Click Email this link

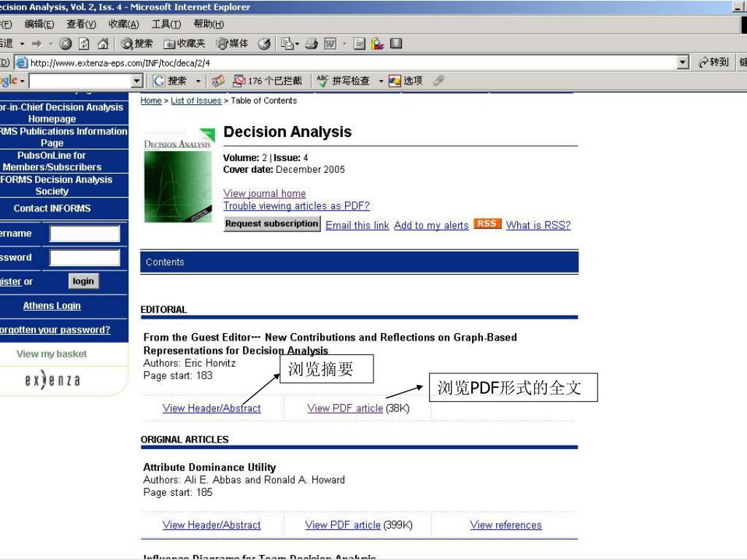tap(357, 225)
